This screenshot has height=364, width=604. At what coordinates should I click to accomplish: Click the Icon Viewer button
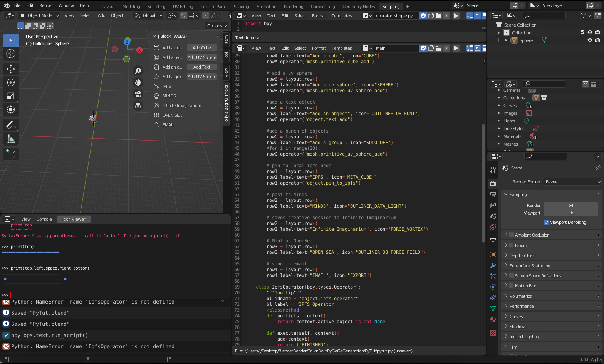[x=74, y=219]
